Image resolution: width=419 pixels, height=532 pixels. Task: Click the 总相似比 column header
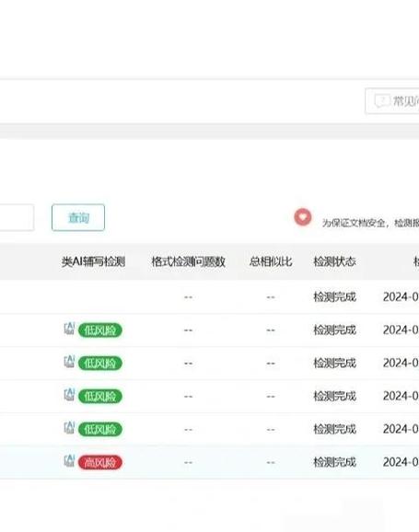click(271, 261)
